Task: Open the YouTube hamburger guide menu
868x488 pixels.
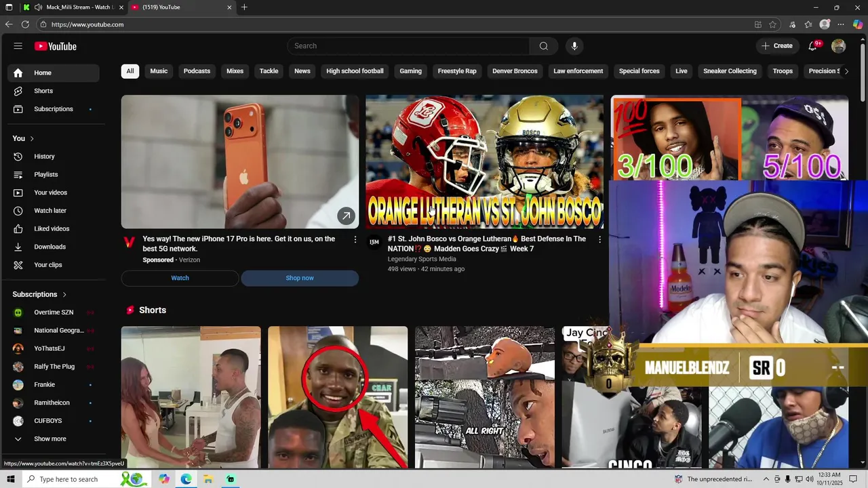Action: click(18, 46)
